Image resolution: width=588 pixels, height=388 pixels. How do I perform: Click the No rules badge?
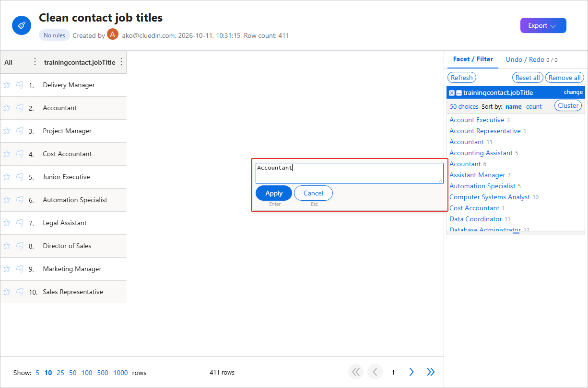pos(54,35)
